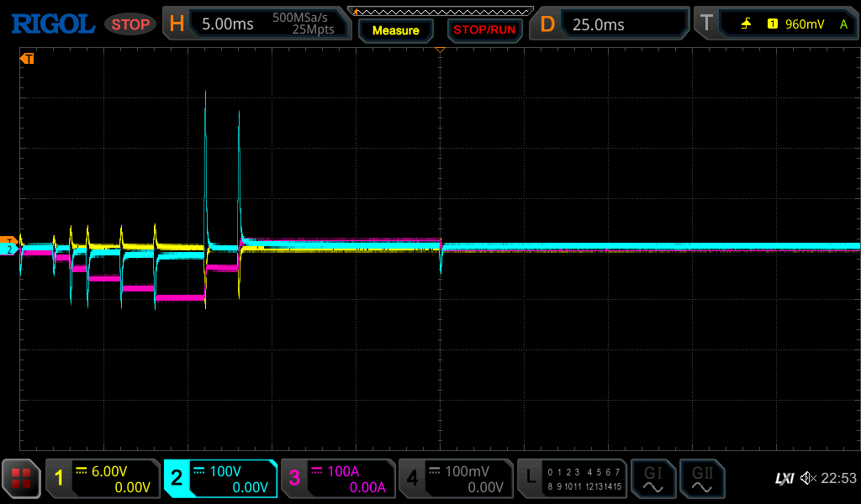This screenshot has height=504, width=861.
Task: Open the T trigger 960mV settings
Action: (x=774, y=24)
